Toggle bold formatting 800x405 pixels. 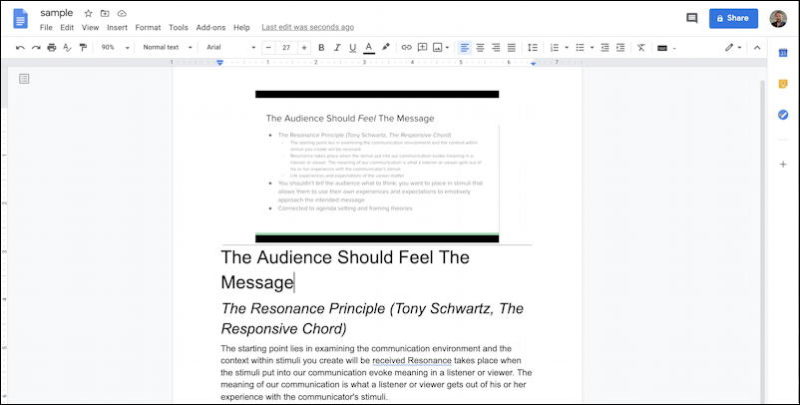click(x=321, y=47)
